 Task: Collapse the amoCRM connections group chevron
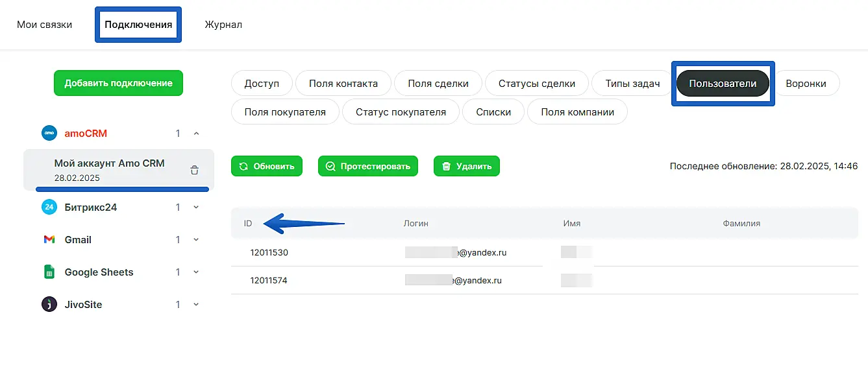click(196, 134)
